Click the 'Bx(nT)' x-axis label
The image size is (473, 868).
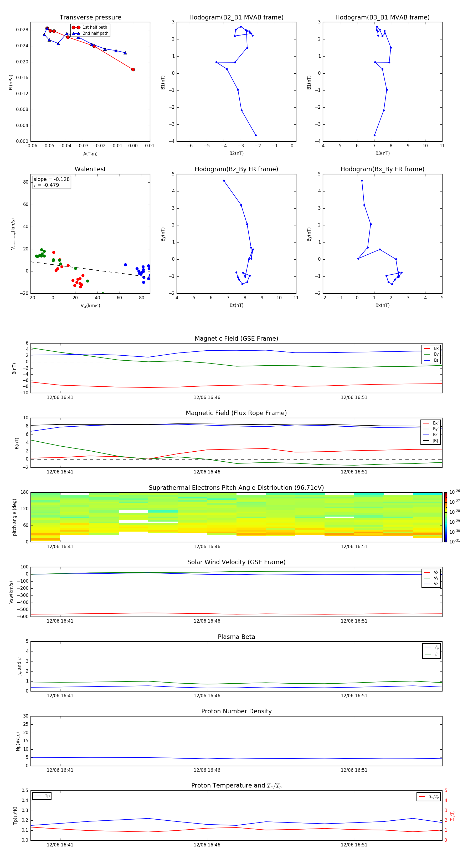click(x=382, y=305)
